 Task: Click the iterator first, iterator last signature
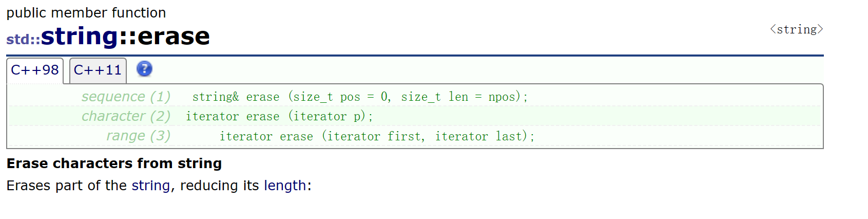pos(377,136)
